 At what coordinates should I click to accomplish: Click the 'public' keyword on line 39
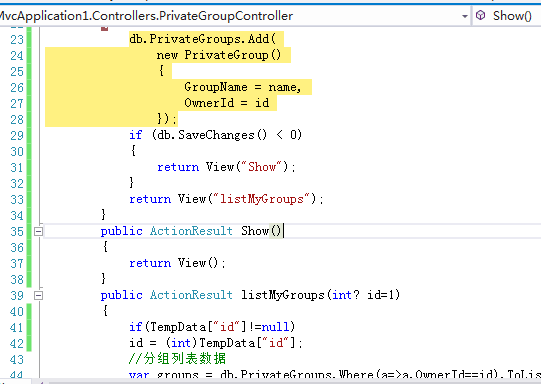point(121,295)
